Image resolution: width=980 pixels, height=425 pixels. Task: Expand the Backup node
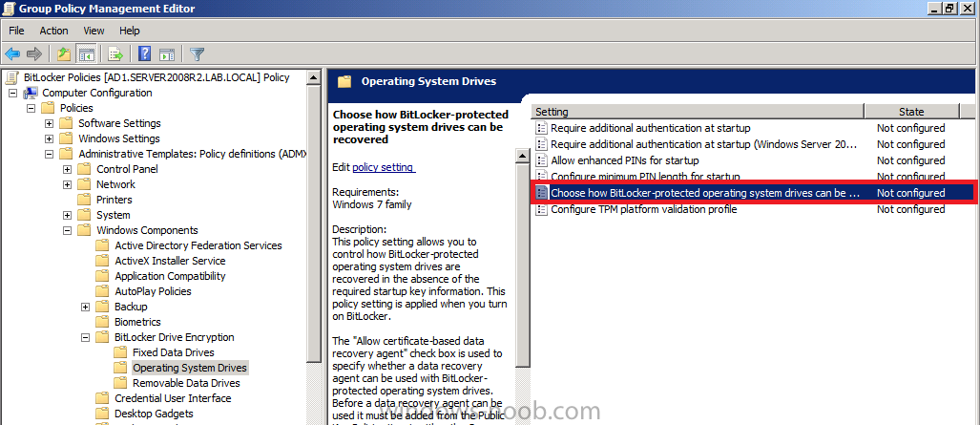coord(86,307)
